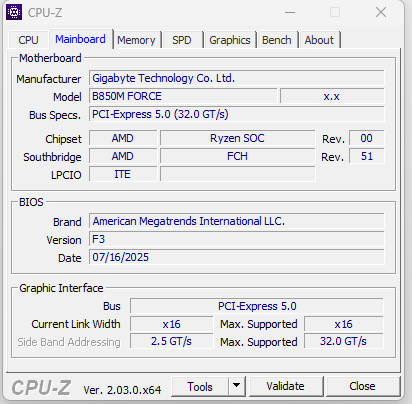Image resolution: width=412 pixels, height=404 pixels.
Task: Click the Validate button
Action: pyautogui.click(x=286, y=386)
